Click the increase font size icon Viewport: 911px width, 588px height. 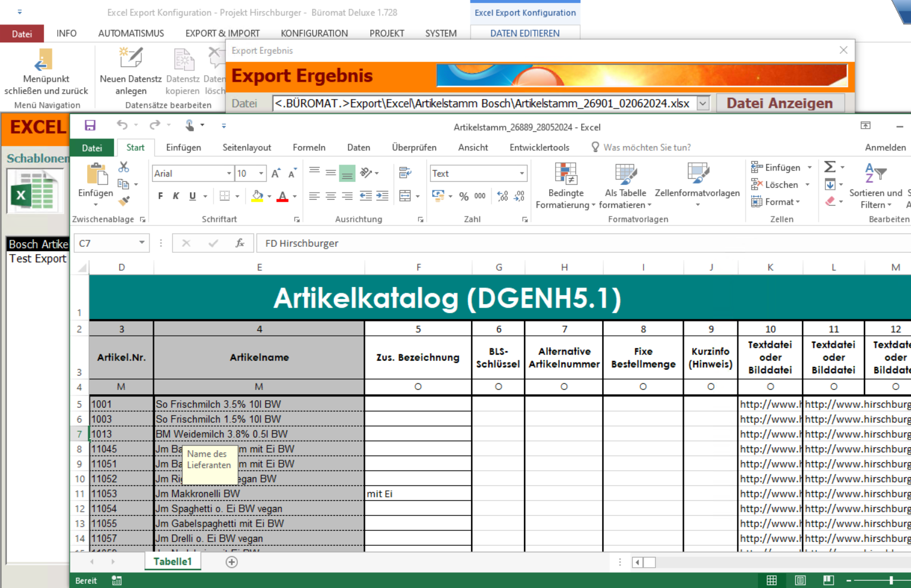275,174
